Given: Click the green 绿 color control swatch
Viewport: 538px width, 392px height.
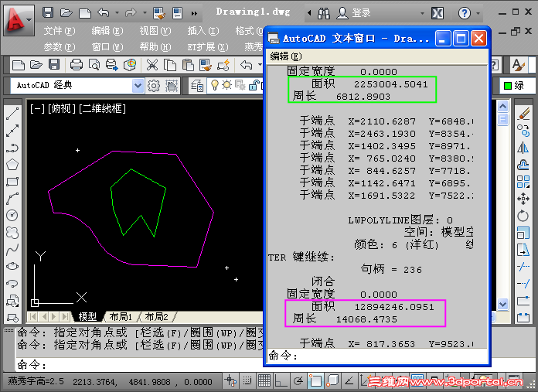Looking at the screenshot, I should click(x=508, y=86).
